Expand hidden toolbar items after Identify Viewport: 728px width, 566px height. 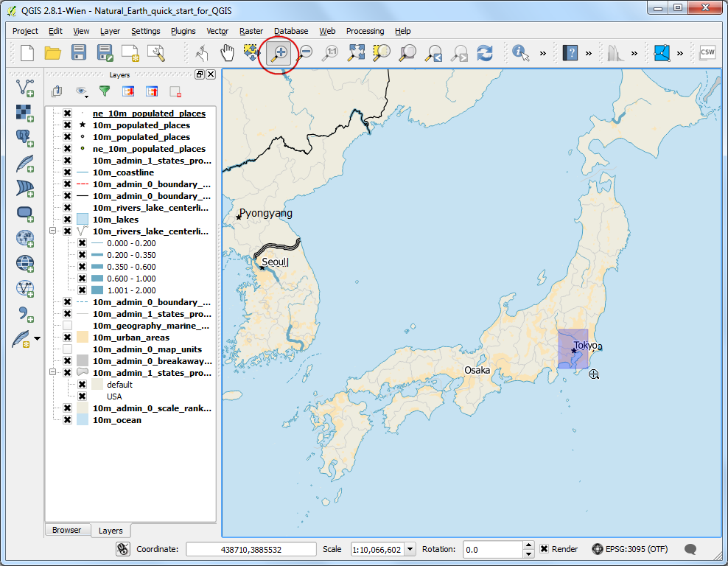[x=543, y=53]
